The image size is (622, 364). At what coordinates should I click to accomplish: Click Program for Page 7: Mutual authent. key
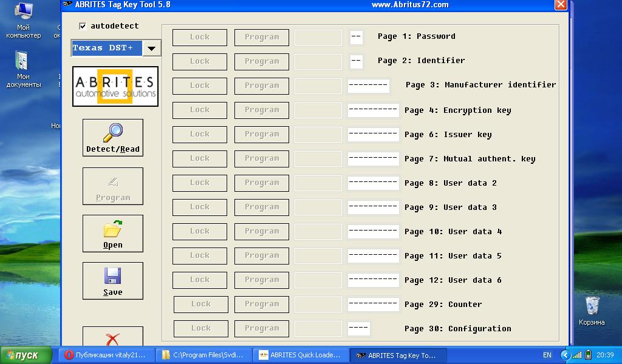coord(261,158)
